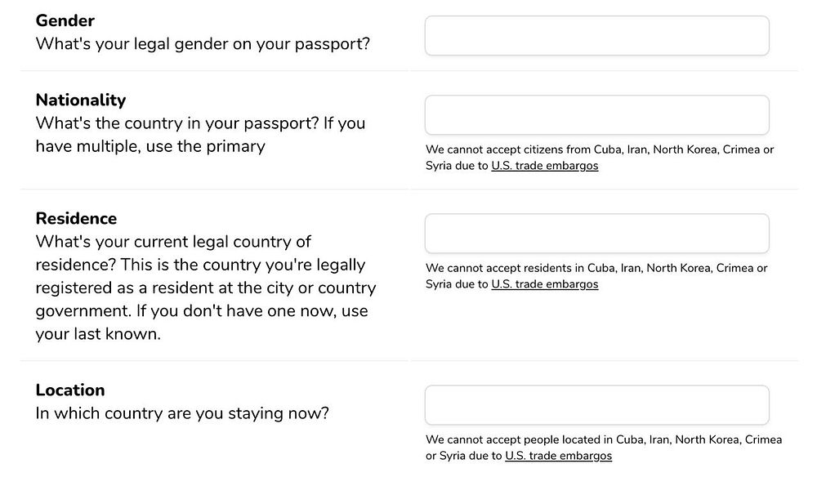Select the Residence country input field
Viewport: 817px width, 504px height.
coord(596,234)
